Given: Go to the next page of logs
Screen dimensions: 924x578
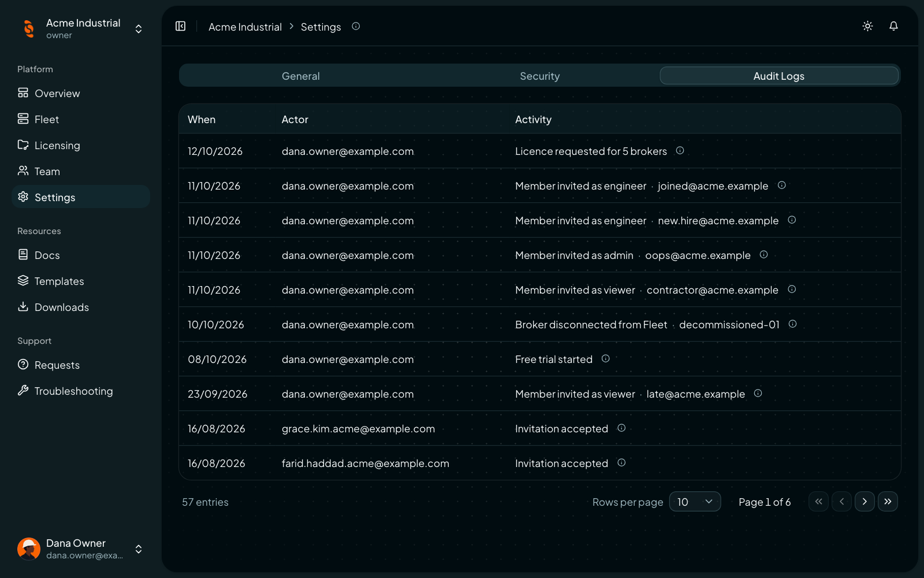Looking at the screenshot, I should pyautogui.click(x=865, y=502).
